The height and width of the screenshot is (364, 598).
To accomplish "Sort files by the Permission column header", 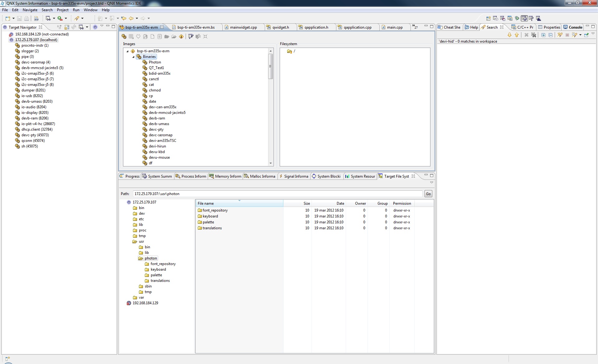I will click(402, 203).
